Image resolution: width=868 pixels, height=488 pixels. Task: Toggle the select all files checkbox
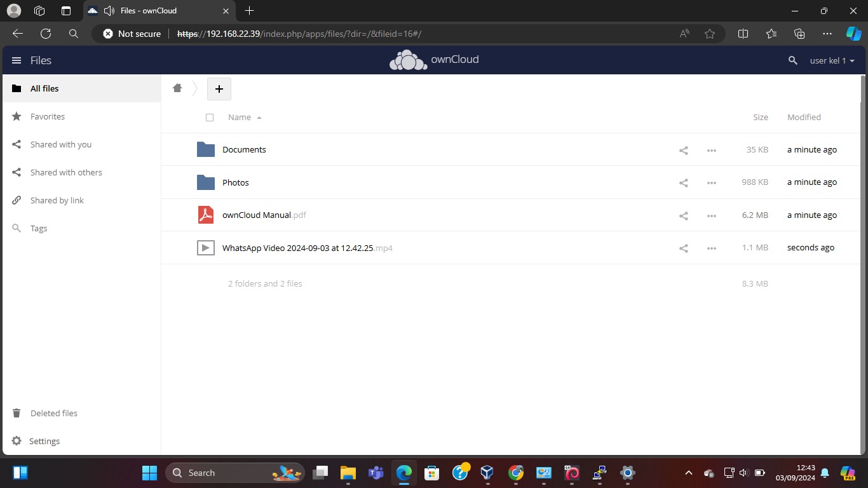(x=210, y=117)
